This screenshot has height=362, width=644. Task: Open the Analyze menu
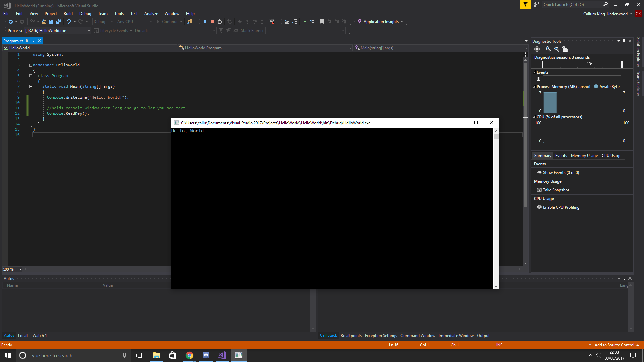(151, 14)
